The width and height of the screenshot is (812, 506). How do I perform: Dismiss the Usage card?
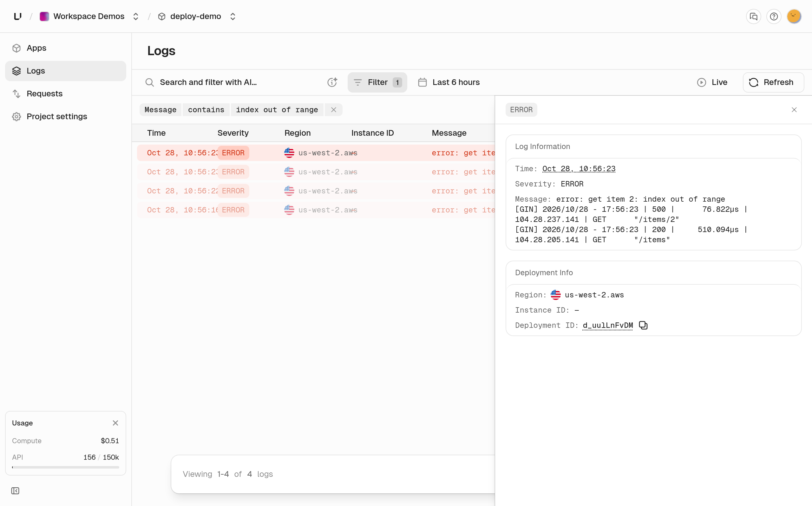pos(115,423)
